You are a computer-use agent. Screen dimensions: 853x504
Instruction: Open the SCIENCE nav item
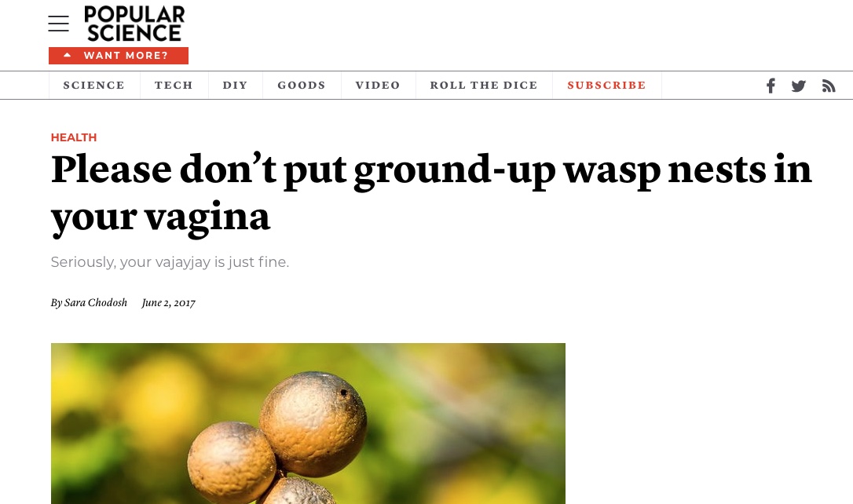click(94, 86)
